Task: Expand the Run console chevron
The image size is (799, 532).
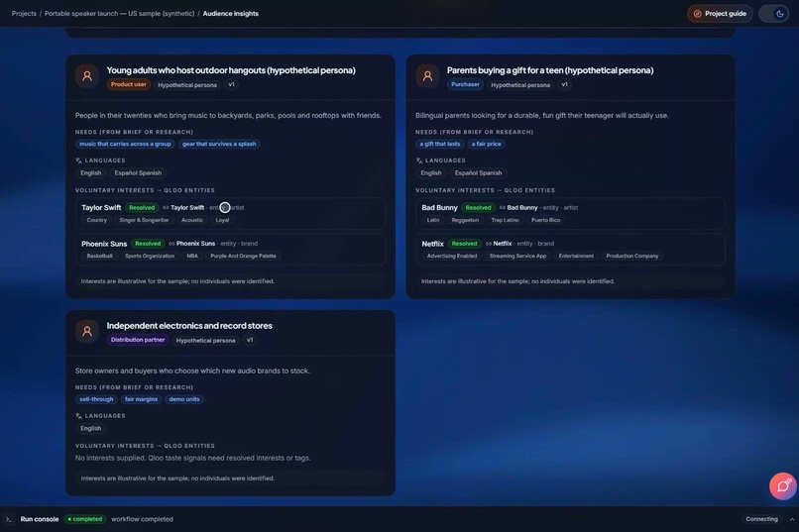Action: [x=791, y=519]
